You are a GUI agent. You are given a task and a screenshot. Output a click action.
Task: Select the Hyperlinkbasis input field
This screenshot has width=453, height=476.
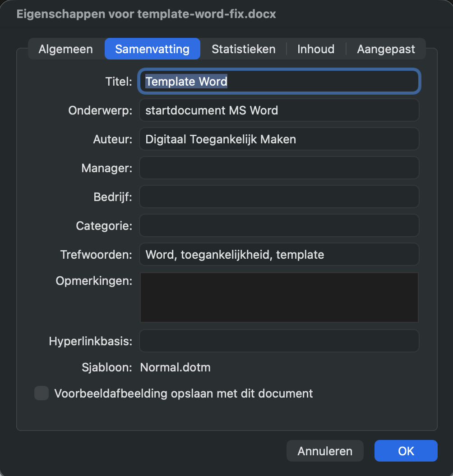(279, 341)
